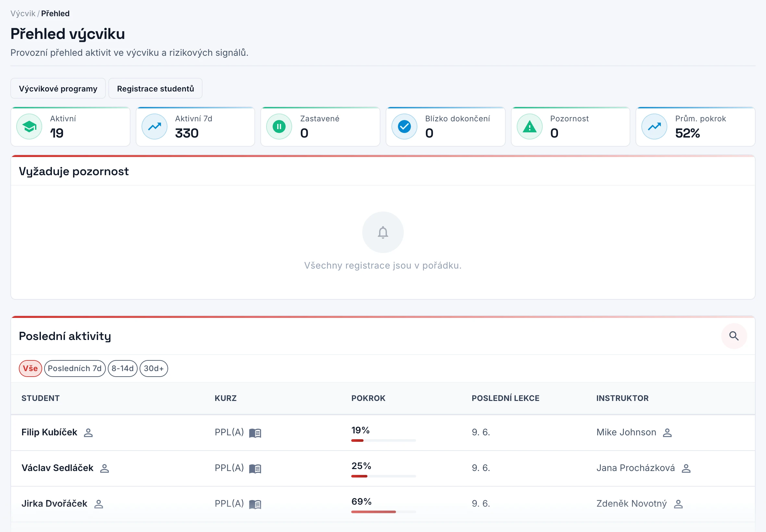The height and width of the screenshot is (532, 766).
Task: Click the pause icon in Zastavené card
Action: click(x=279, y=127)
